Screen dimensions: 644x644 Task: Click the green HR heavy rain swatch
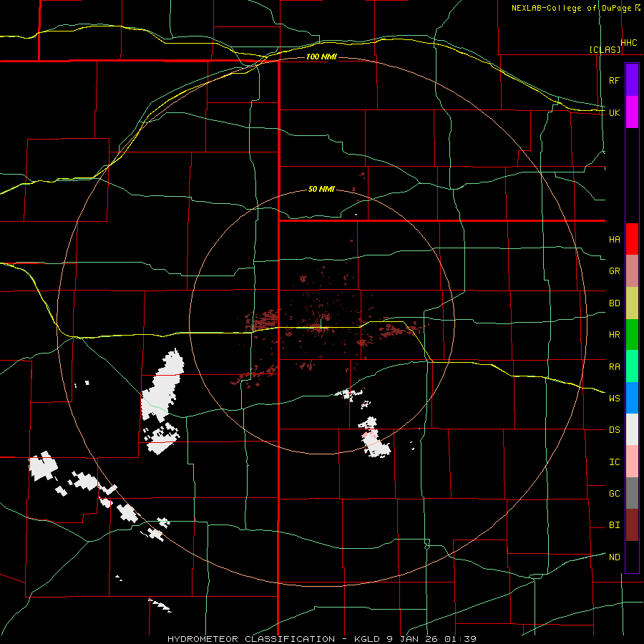[632, 334]
